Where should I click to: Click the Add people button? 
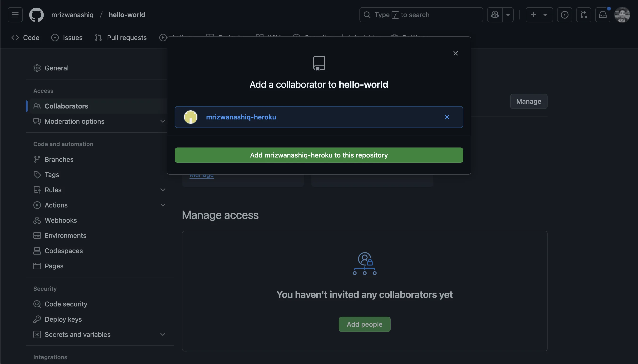(364, 324)
